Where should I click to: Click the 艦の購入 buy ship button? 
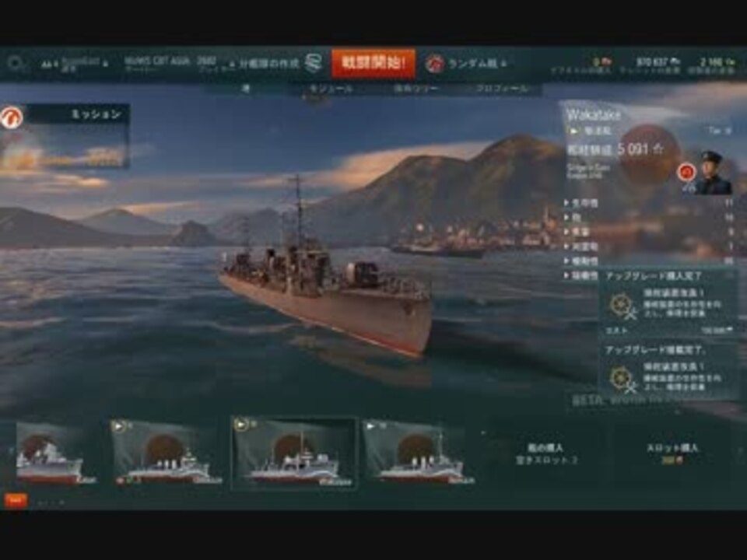click(x=546, y=453)
